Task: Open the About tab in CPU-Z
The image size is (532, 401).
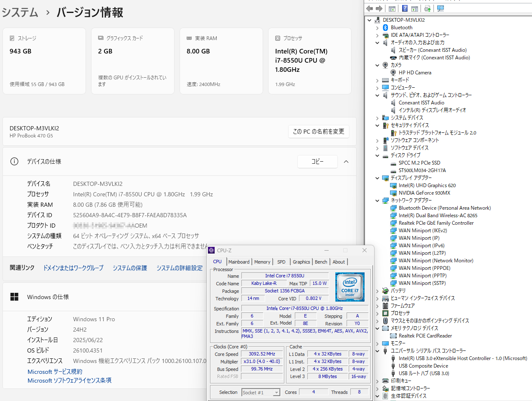Action: coord(339,262)
